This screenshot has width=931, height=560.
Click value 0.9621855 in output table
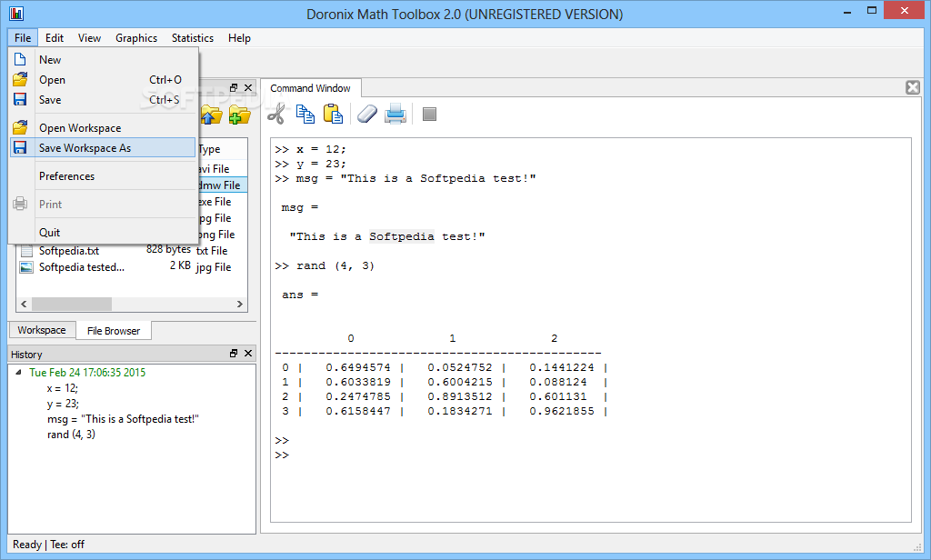(x=562, y=411)
